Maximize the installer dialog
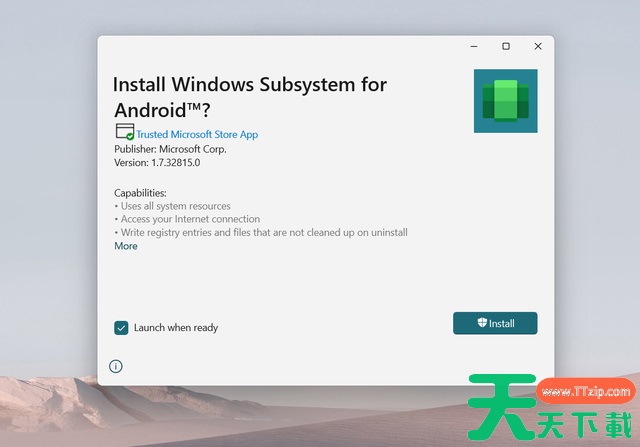 [x=506, y=46]
